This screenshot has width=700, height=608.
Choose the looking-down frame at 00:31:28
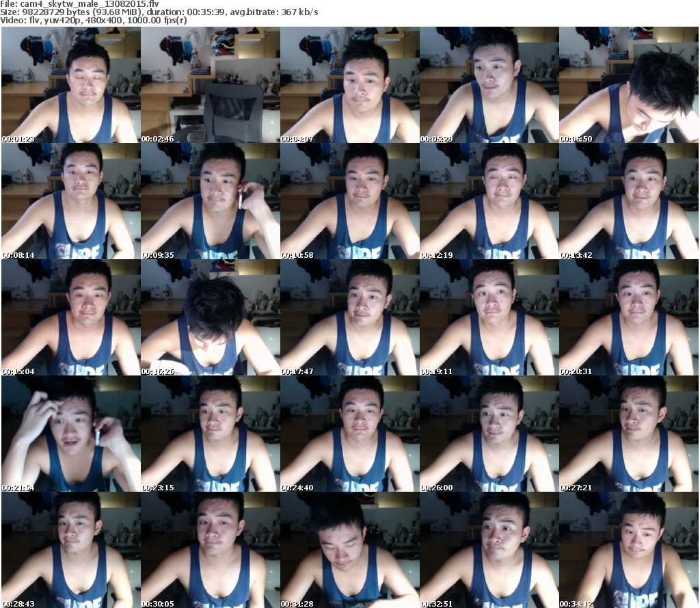point(349,549)
